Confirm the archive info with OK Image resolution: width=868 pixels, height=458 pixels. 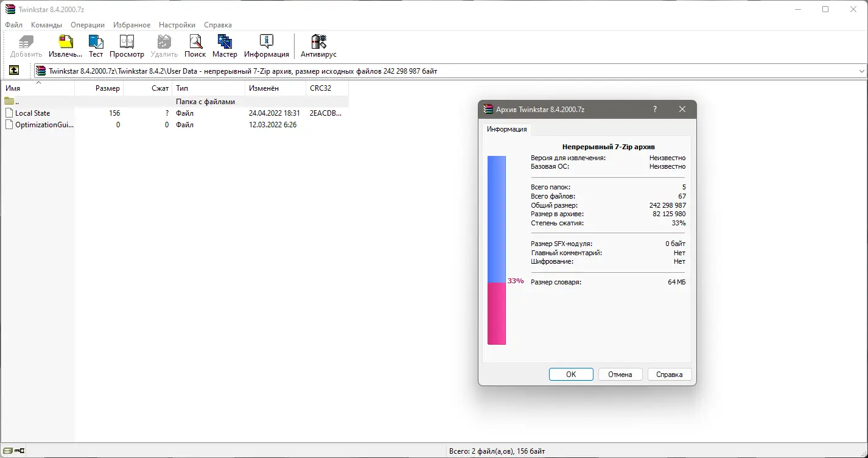[570, 374]
